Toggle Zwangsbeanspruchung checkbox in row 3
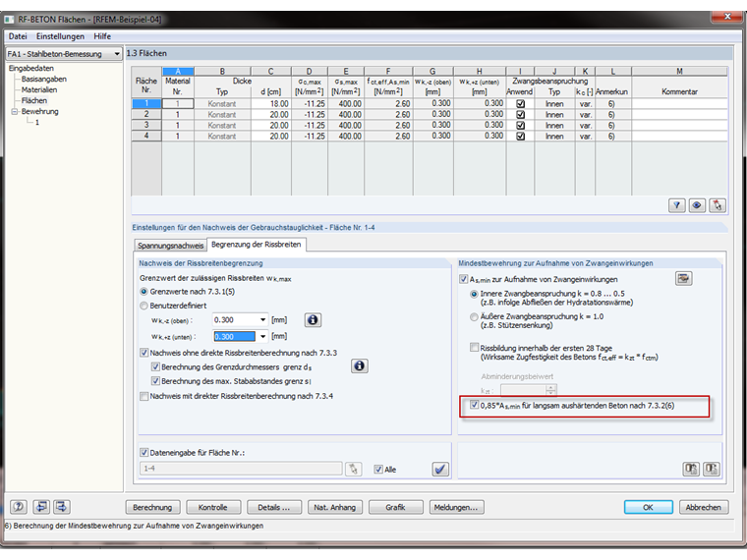 [x=520, y=125]
